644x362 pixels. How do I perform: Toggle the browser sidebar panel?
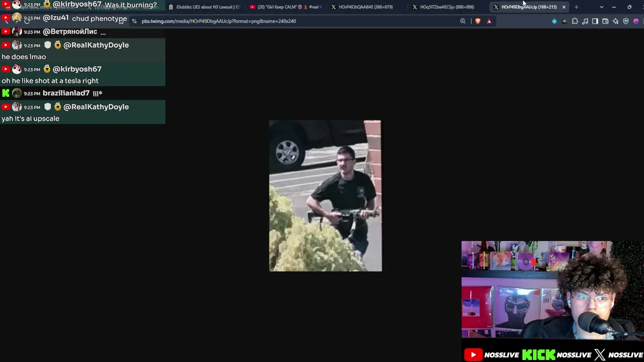tap(595, 21)
